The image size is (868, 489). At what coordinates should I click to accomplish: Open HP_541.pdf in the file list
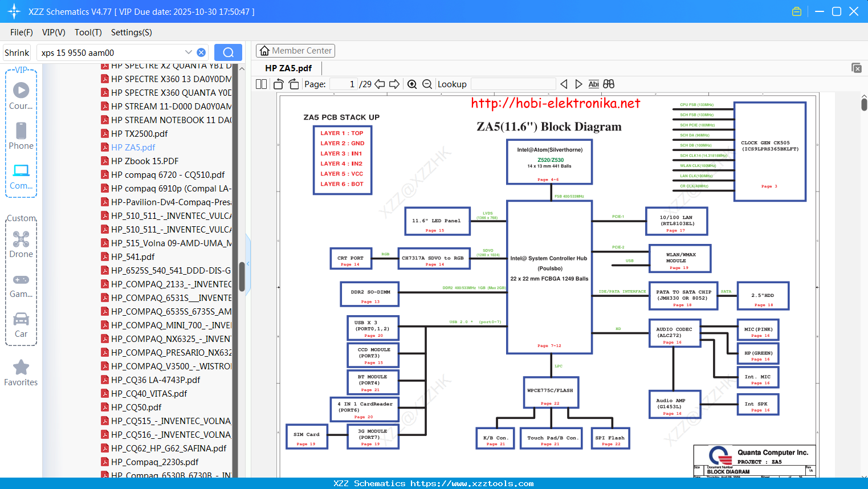[133, 256]
